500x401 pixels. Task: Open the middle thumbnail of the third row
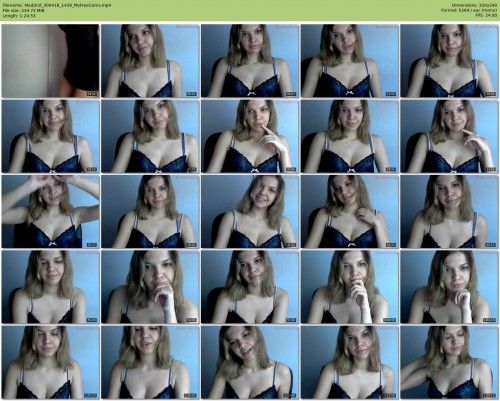250,211
